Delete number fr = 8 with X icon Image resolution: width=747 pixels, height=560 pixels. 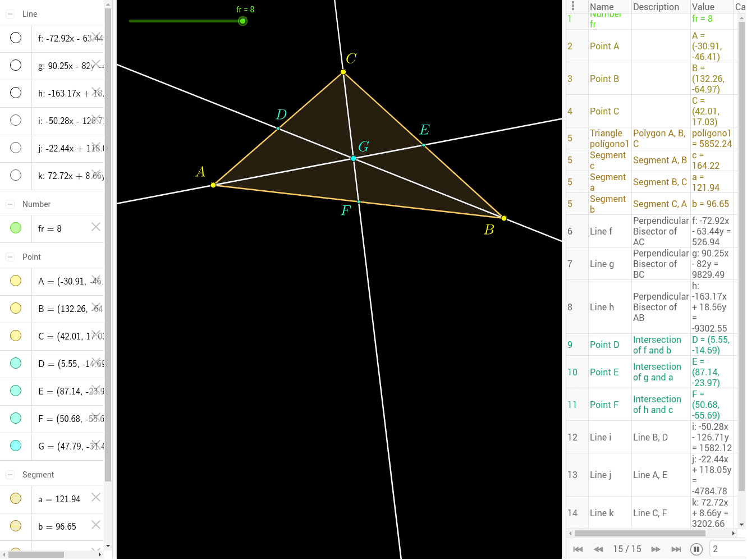pos(96,227)
